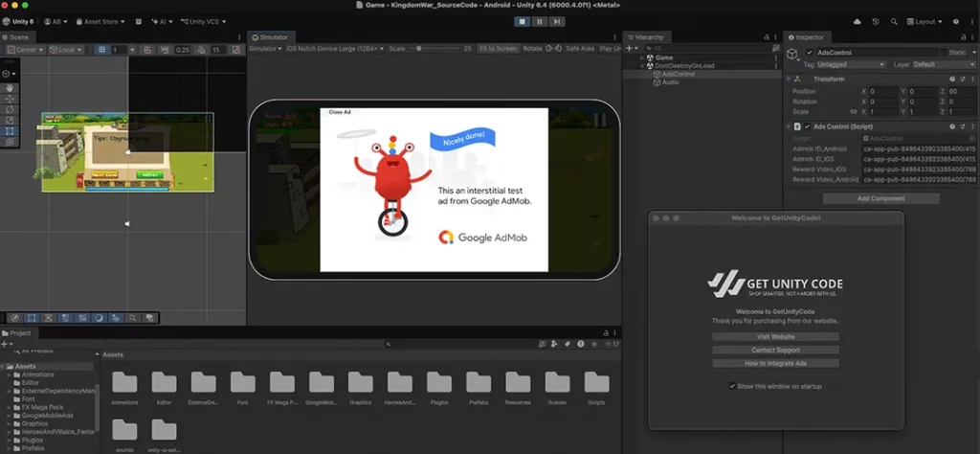Click the package manager icon beside Asset Store
Screen dimensions: 980x454
click(137, 22)
